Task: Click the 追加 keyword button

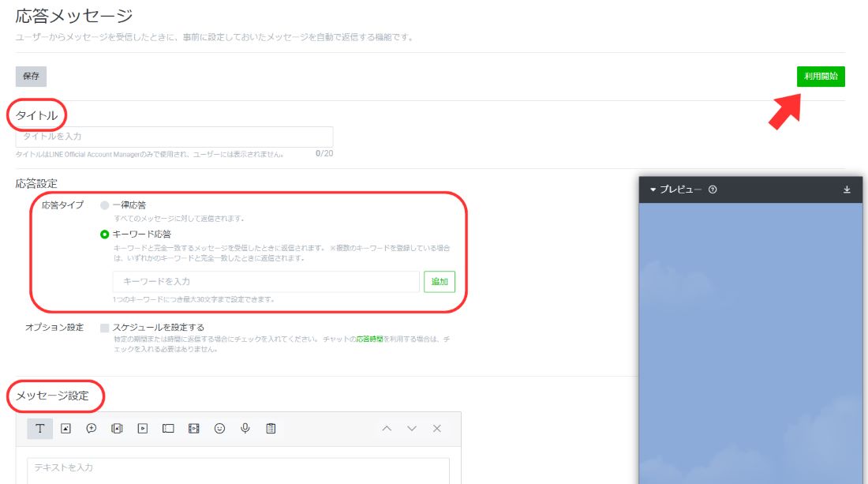Action: click(440, 281)
